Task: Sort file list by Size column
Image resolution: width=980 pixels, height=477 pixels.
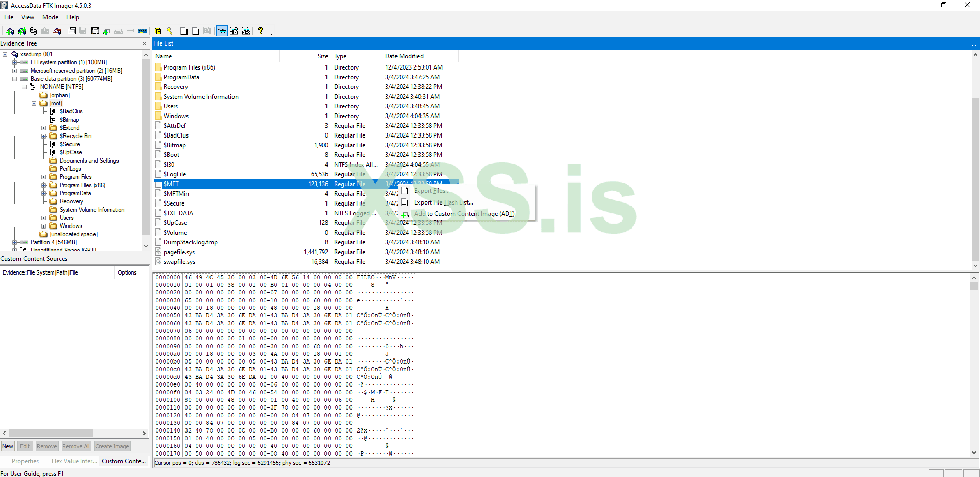Action: pyautogui.click(x=305, y=56)
